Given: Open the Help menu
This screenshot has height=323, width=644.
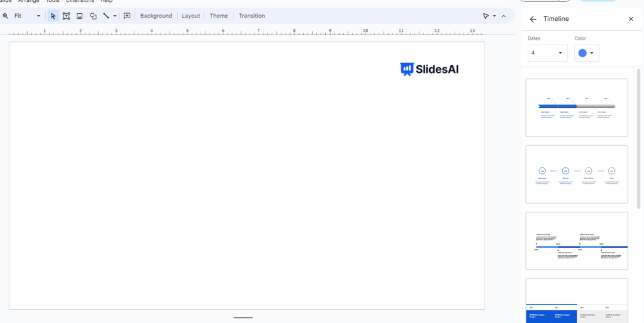Looking at the screenshot, I should [106, 1].
